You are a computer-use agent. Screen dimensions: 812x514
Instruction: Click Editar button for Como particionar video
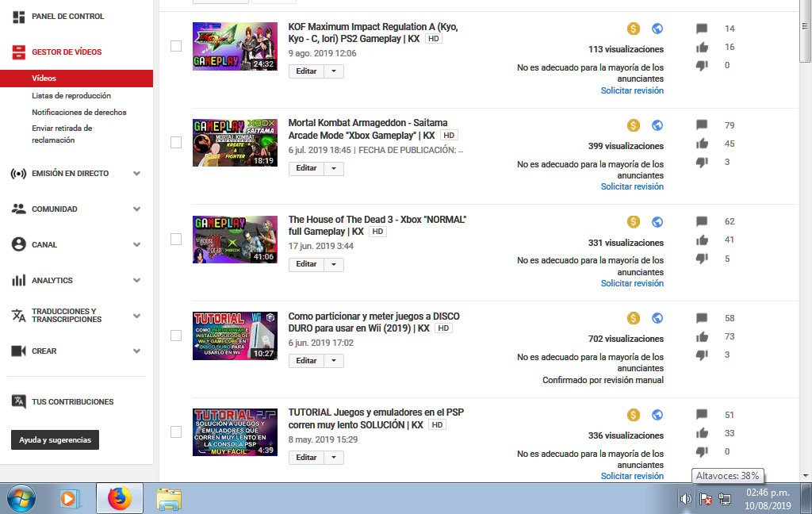click(x=306, y=361)
